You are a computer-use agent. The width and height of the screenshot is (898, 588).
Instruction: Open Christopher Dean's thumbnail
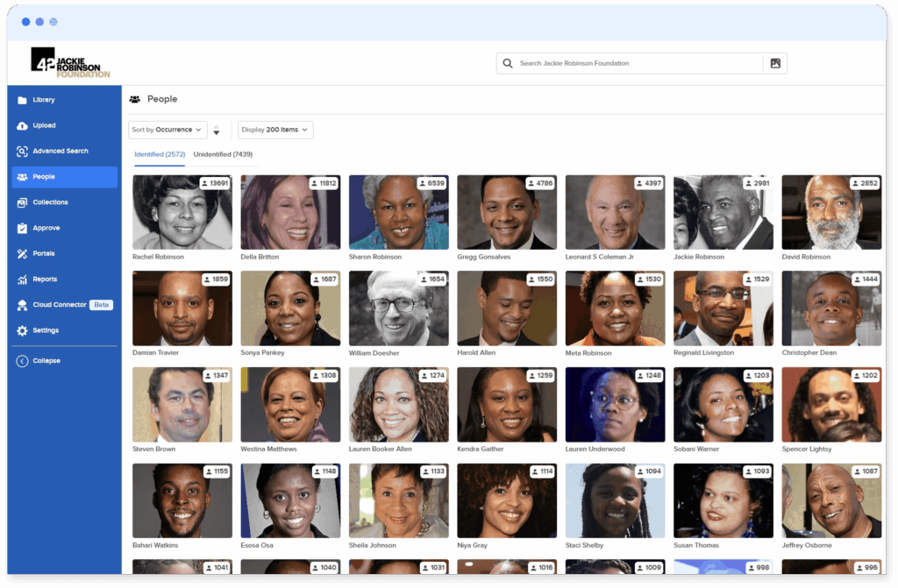(831, 308)
